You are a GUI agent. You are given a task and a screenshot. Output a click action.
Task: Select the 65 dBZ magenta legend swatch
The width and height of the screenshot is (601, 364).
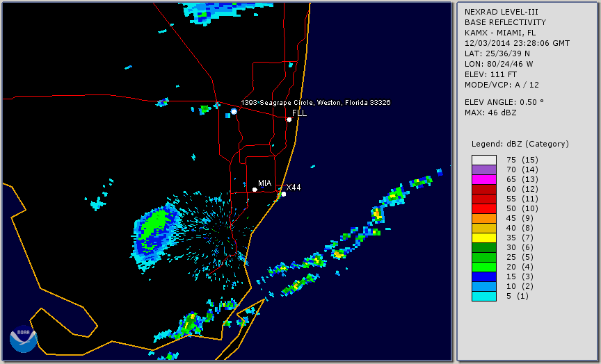(x=484, y=179)
